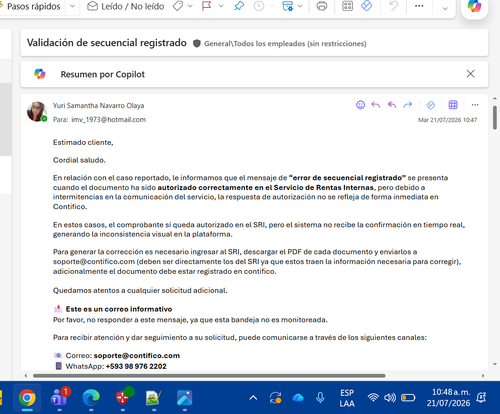500x414 pixels.
Task: Open the snooze clock dropdown arrow
Action: (271, 6)
